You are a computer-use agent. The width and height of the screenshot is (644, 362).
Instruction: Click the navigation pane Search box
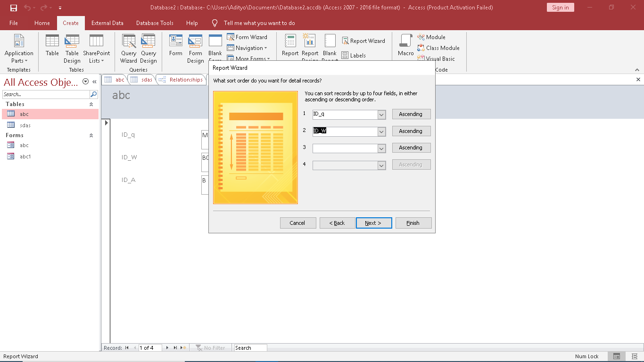pyautogui.click(x=46, y=94)
